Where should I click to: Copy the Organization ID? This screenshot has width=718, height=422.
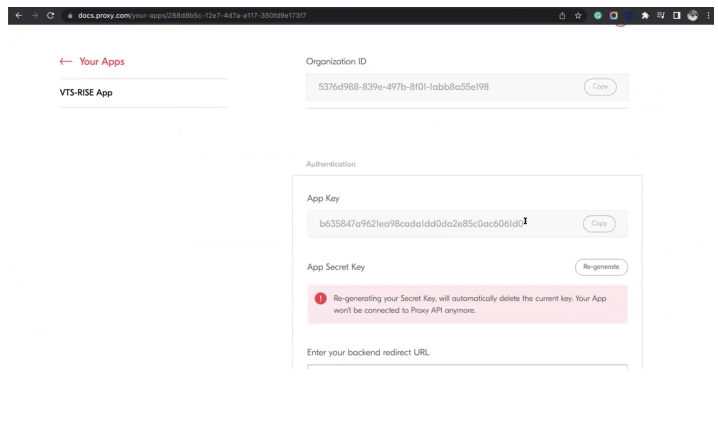point(600,86)
